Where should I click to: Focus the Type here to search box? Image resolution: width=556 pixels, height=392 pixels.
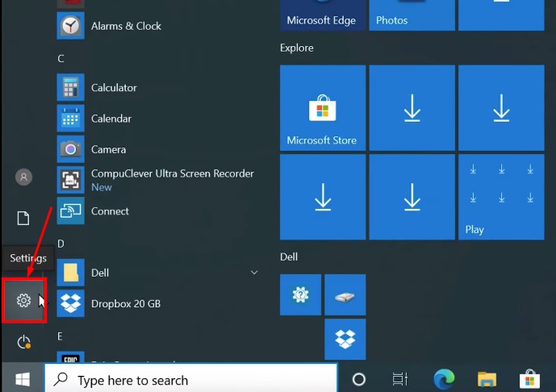click(x=190, y=380)
